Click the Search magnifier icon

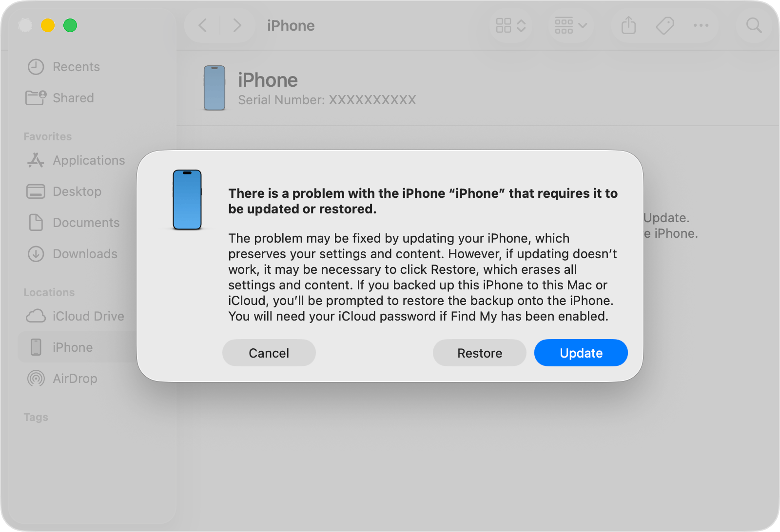click(x=754, y=25)
